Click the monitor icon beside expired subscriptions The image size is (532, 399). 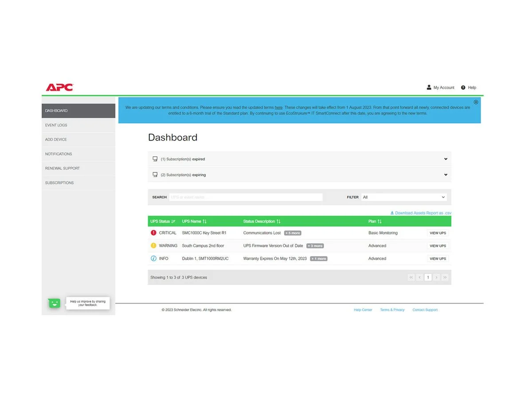(x=155, y=159)
